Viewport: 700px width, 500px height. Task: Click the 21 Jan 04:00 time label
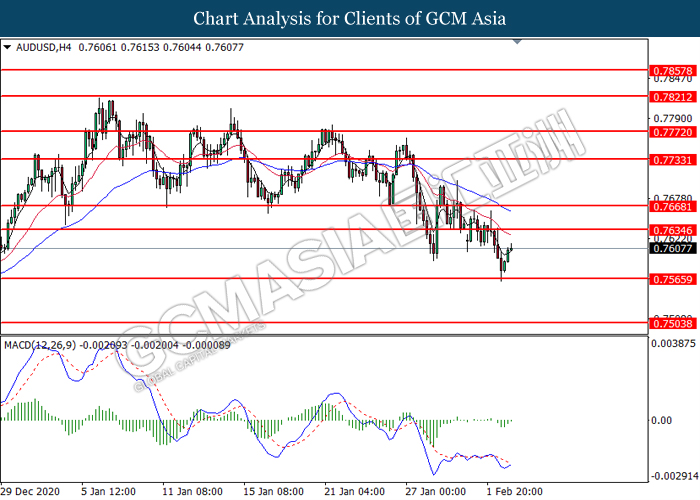point(354,491)
